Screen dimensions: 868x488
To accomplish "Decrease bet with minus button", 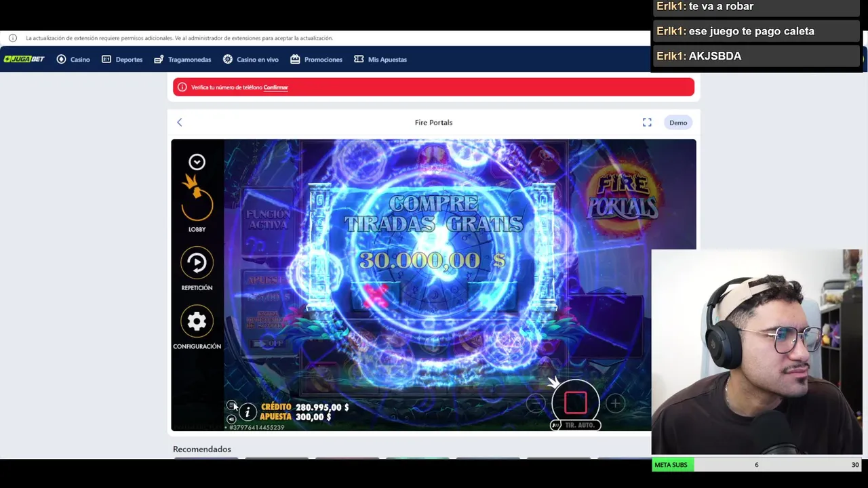I will [536, 404].
